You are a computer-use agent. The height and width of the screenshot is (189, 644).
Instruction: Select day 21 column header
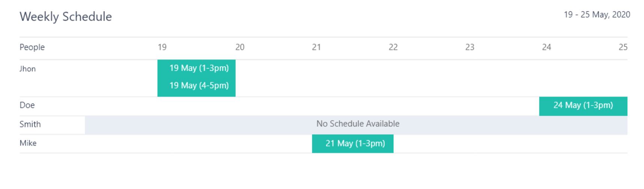point(316,47)
